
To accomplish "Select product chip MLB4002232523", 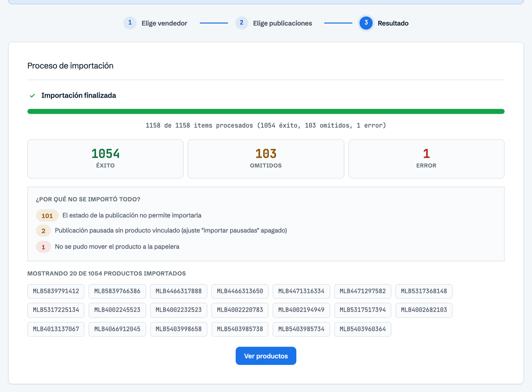I will pos(179,310).
